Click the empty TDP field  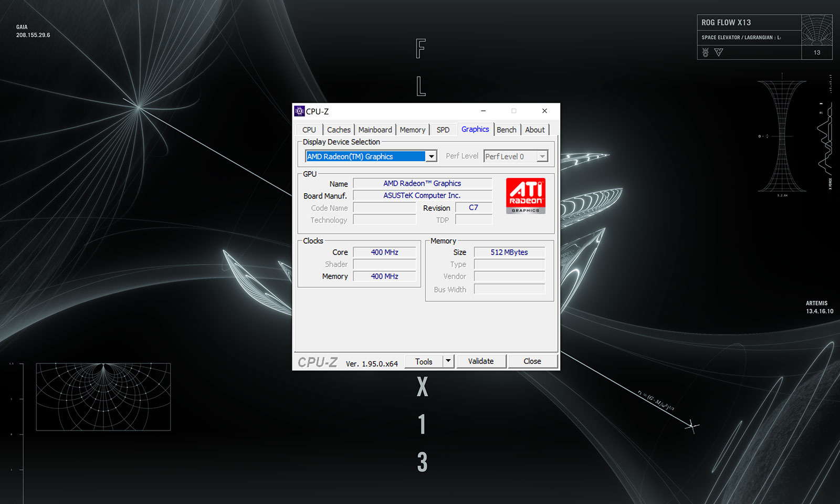pos(474,219)
